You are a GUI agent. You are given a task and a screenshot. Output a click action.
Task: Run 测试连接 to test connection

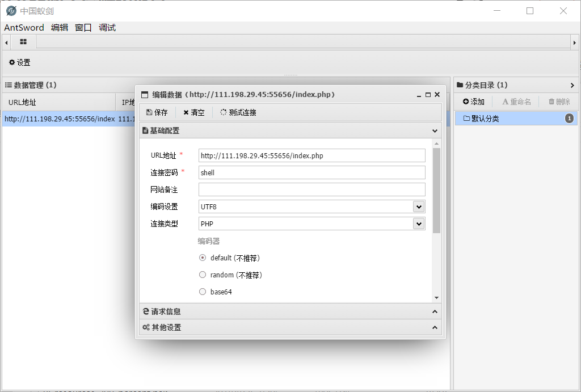point(238,112)
